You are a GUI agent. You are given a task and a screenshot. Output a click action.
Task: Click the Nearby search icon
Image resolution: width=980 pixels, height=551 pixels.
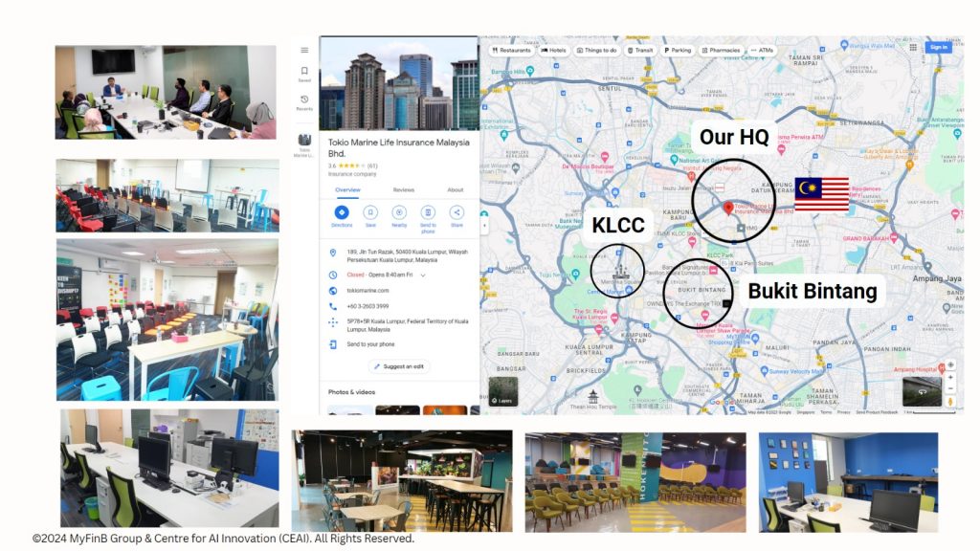[x=399, y=212]
